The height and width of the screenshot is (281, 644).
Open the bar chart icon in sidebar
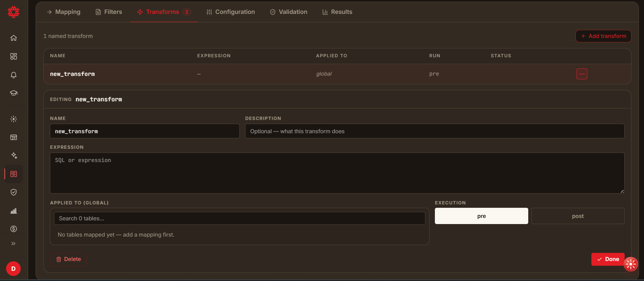[x=14, y=211]
